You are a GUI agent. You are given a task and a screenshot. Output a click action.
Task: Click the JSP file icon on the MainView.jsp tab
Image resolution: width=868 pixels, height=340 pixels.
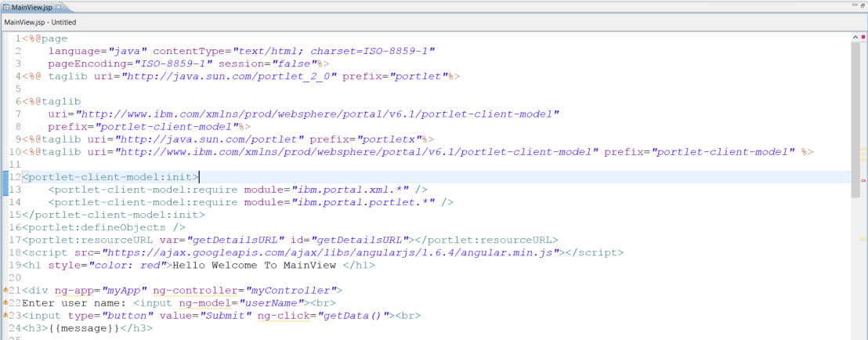[x=6, y=7]
